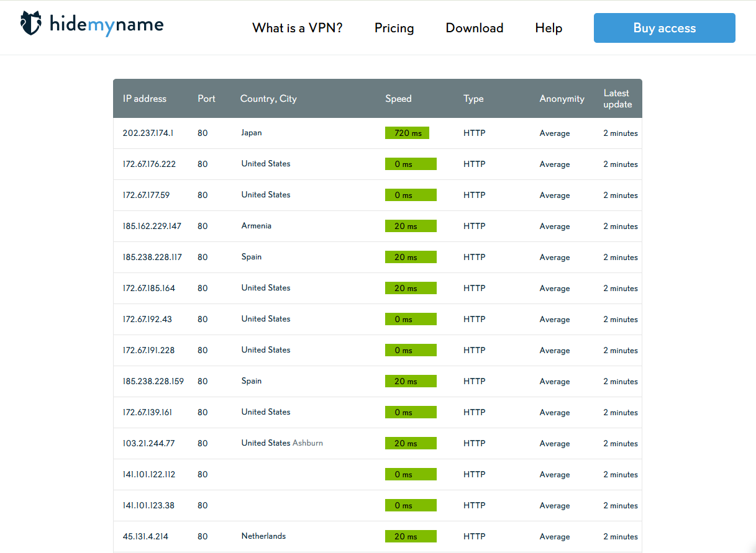
Task: Click 2 minutes in the Netherlands row
Action: [x=621, y=536]
